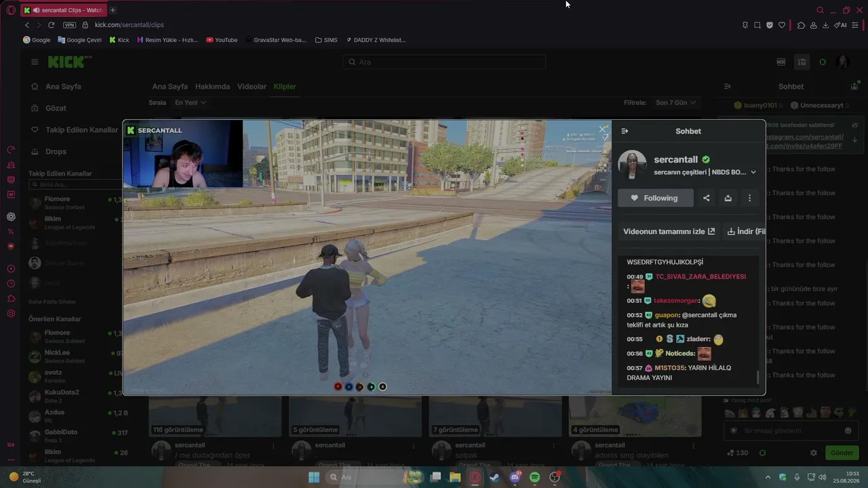This screenshot has height=488, width=868.
Task: Open the browser downloads icon
Action: coord(825,25)
